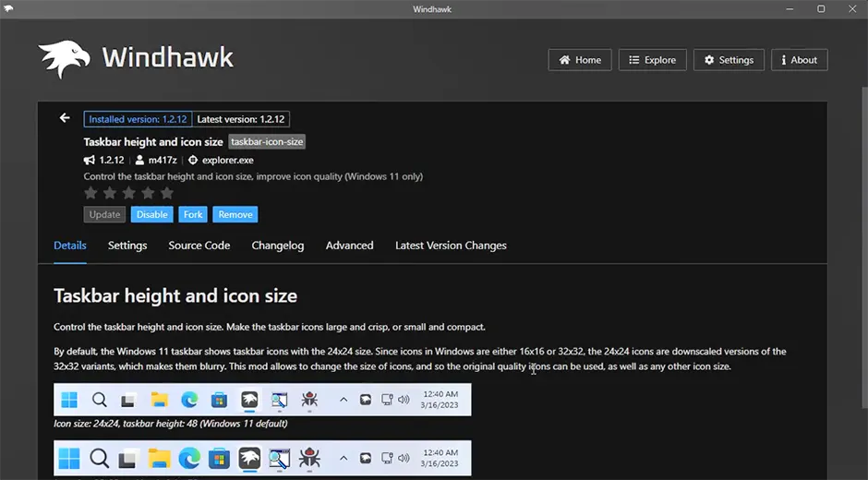Image resolution: width=868 pixels, height=480 pixels.
Task: Click the 'Taskbar height and icon size' article heading
Action: coord(175,295)
